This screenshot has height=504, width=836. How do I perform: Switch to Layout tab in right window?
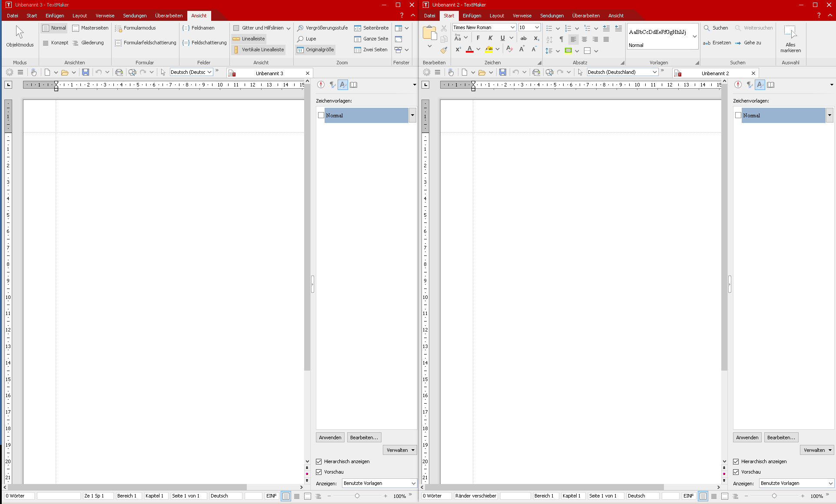(x=497, y=16)
